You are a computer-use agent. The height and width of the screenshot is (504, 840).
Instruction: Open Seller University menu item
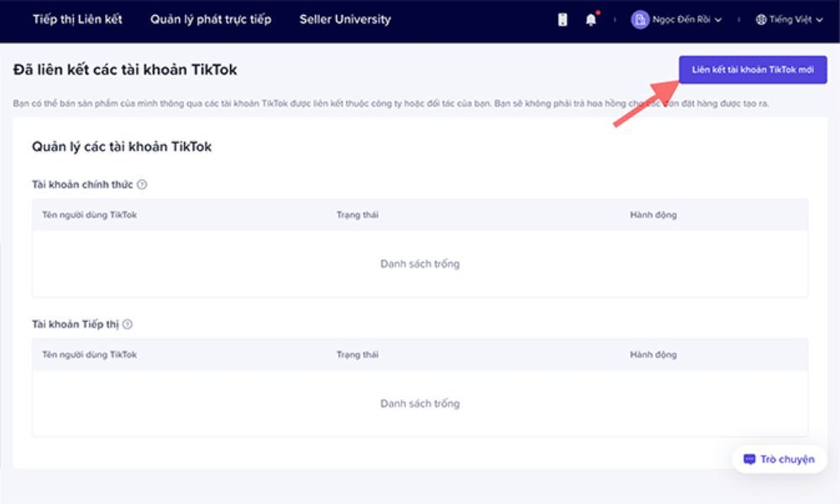345,19
